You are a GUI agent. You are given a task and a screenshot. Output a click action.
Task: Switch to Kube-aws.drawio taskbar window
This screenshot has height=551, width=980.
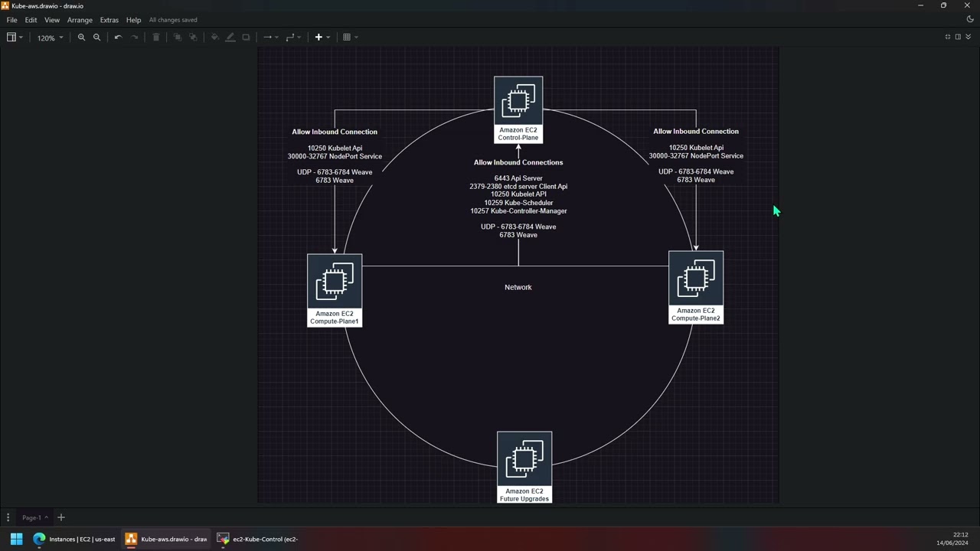167,539
